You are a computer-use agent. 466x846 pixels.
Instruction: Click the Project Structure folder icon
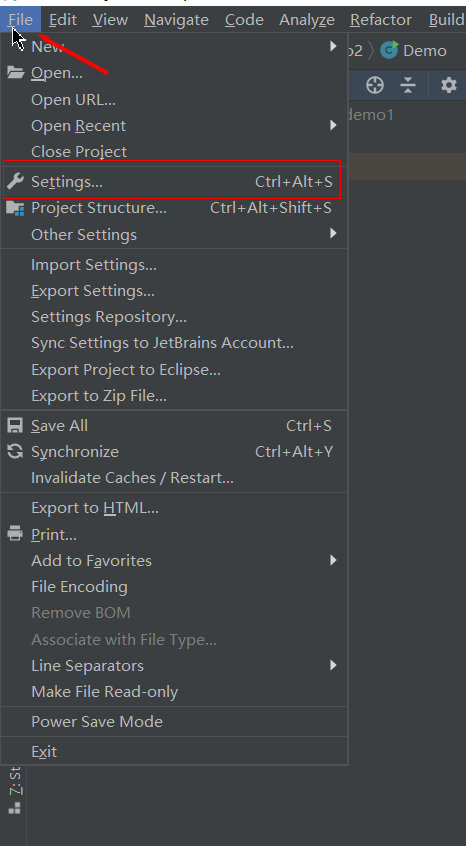click(15, 208)
